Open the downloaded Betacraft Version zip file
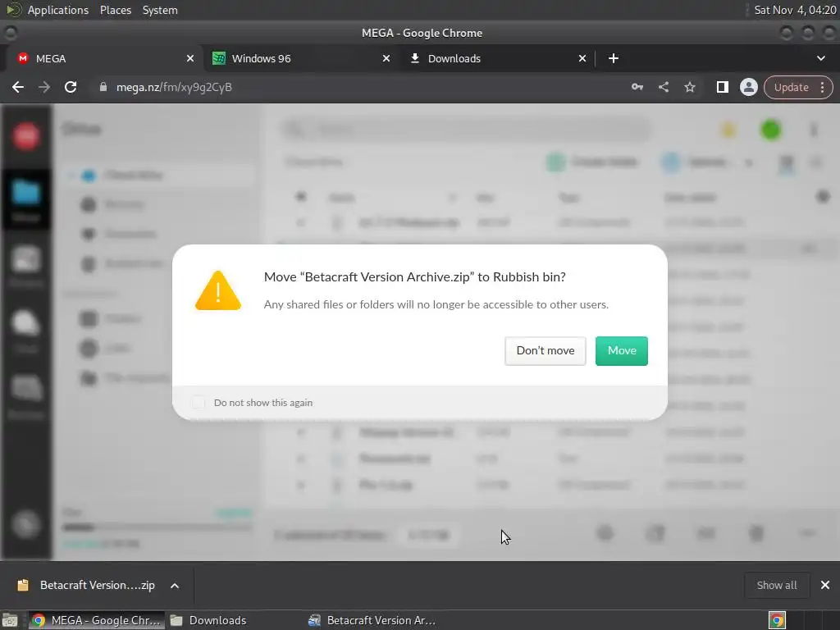Image resolution: width=840 pixels, height=630 pixels. click(x=87, y=585)
